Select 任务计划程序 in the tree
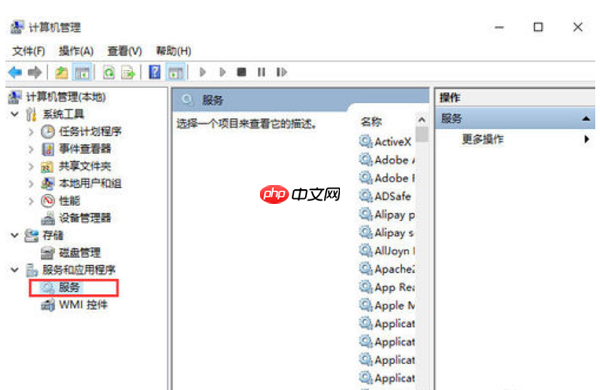 (x=90, y=132)
